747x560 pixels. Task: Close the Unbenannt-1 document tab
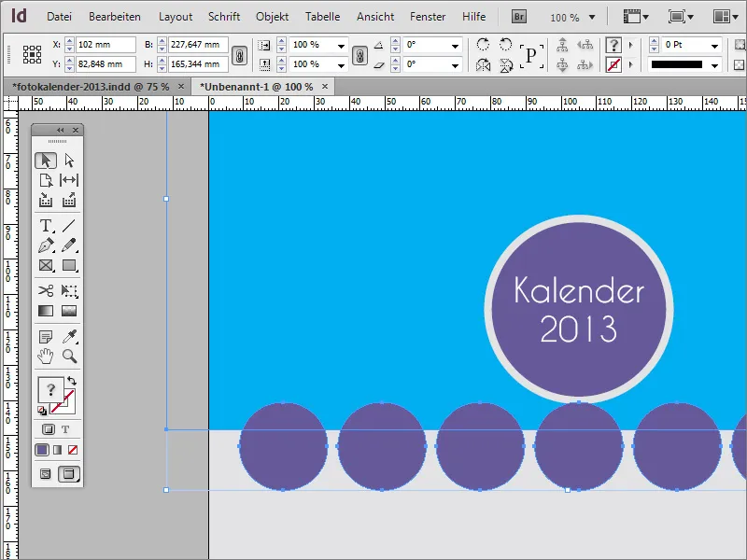tap(325, 86)
